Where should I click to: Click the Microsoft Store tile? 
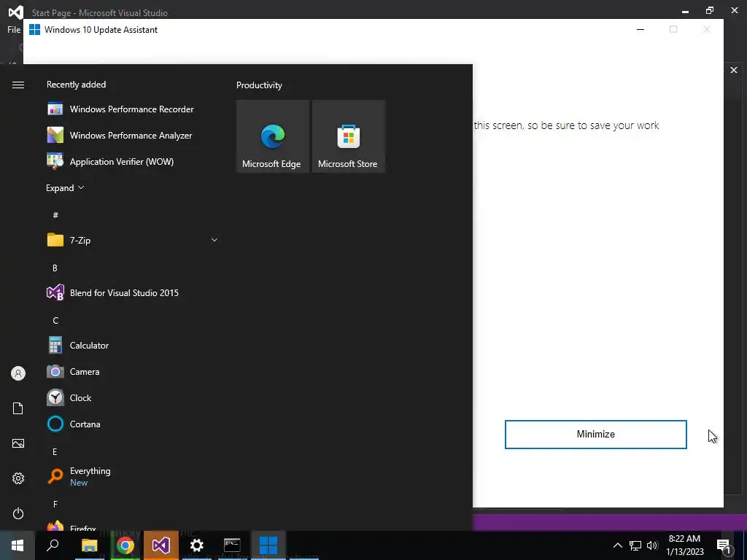[x=348, y=136]
